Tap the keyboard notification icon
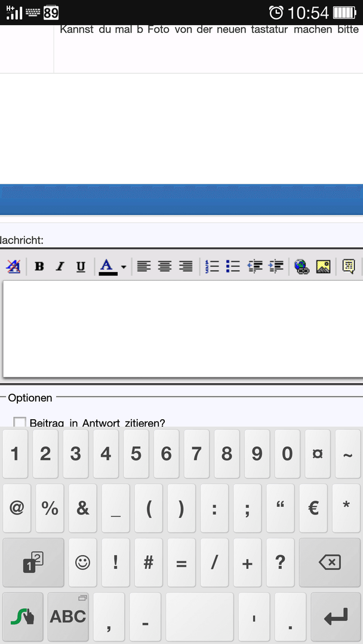 point(33,13)
